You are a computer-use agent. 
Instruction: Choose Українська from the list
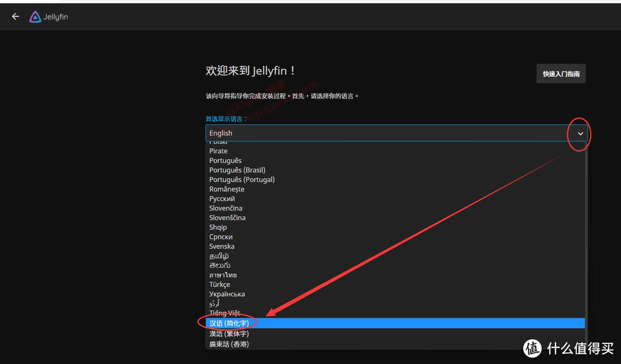coord(395,294)
